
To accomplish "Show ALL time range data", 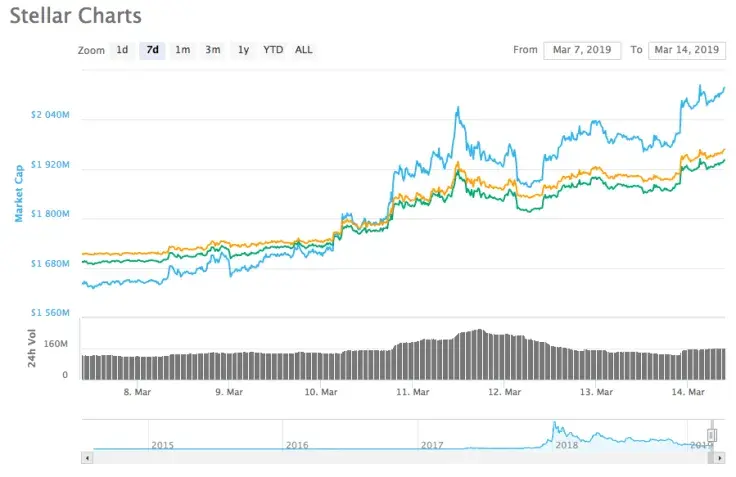I will pyautogui.click(x=303, y=49).
